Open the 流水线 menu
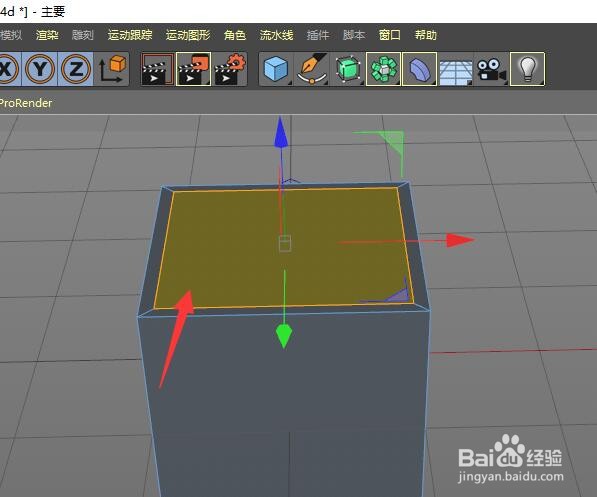The width and height of the screenshot is (597, 497). tap(276, 35)
